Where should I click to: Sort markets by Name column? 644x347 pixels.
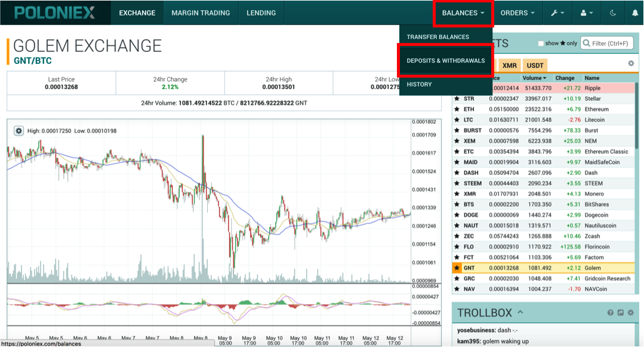click(592, 78)
